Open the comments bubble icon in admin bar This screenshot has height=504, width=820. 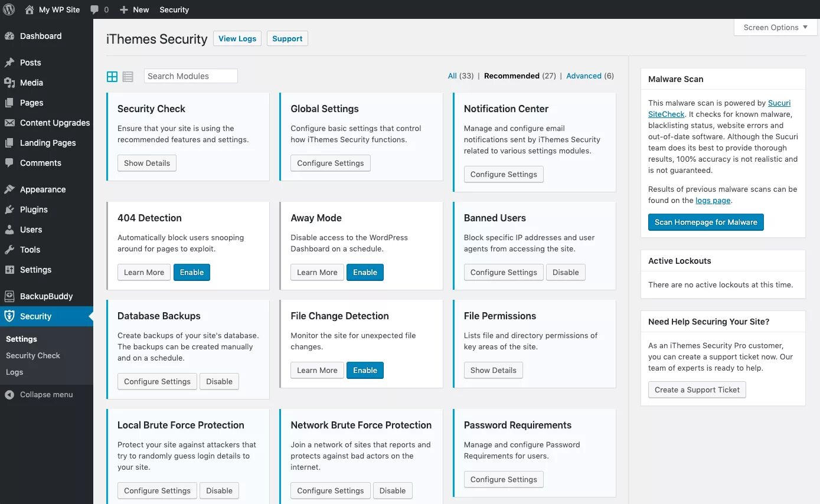pos(94,10)
